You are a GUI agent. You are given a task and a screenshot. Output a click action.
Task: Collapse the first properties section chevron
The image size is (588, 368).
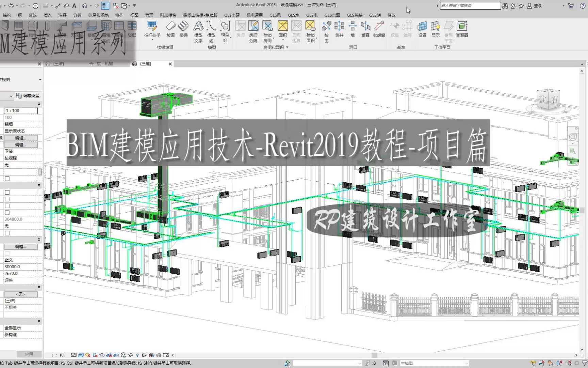[x=39, y=104]
